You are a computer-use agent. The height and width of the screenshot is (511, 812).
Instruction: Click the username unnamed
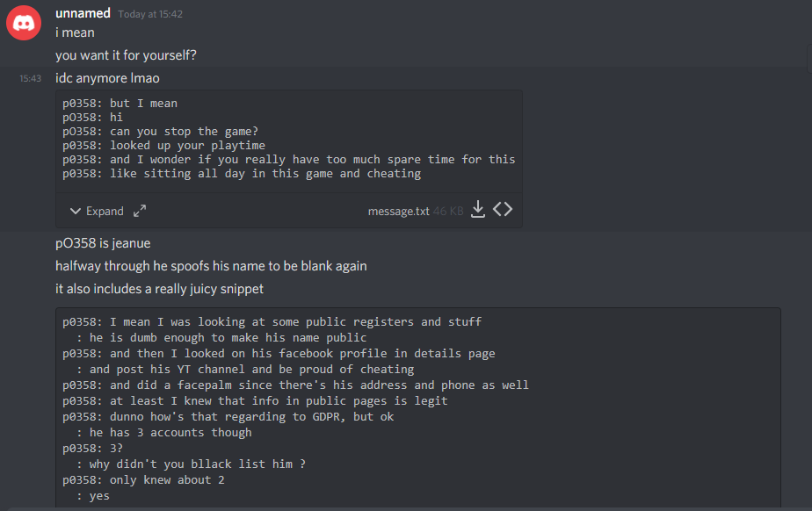tap(83, 13)
